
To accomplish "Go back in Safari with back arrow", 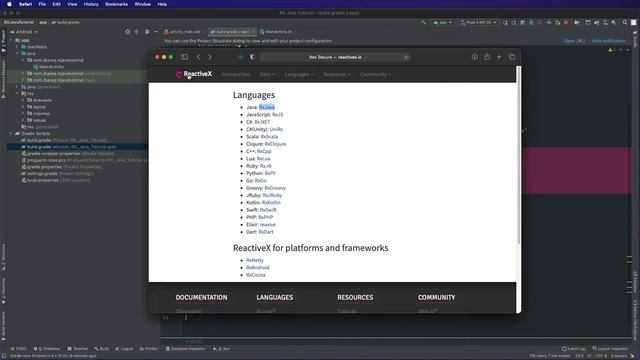I will 199,57.
